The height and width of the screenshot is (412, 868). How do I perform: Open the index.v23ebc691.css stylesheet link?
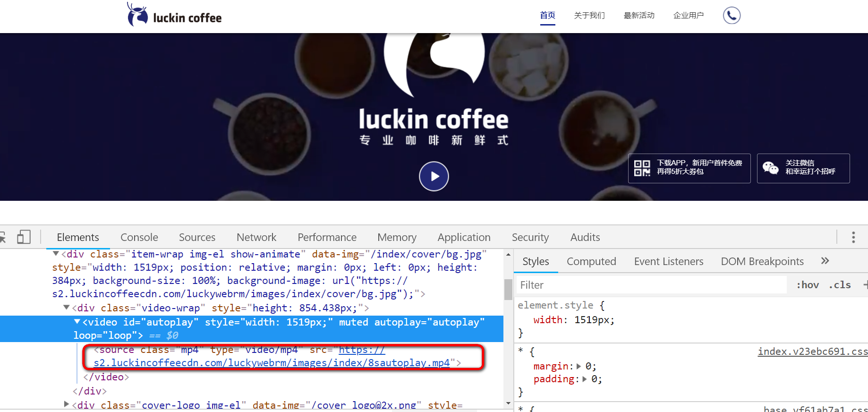pos(813,352)
